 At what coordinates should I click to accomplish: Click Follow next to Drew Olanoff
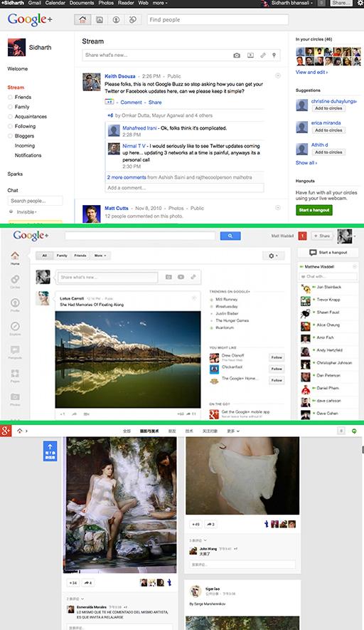pyautogui.click(x=277, y=357)
